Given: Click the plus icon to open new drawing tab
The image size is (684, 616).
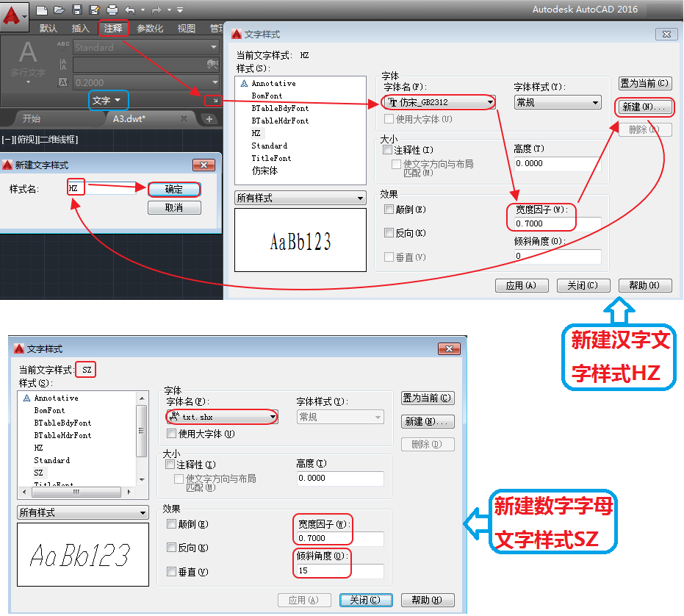Looking at the screenshot, I should [x=209, y=119].
